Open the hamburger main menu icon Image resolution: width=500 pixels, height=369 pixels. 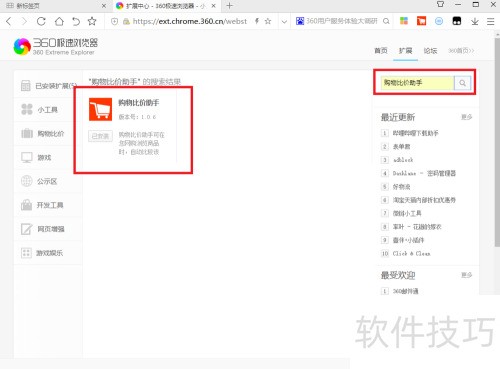[x=490, y=21]
